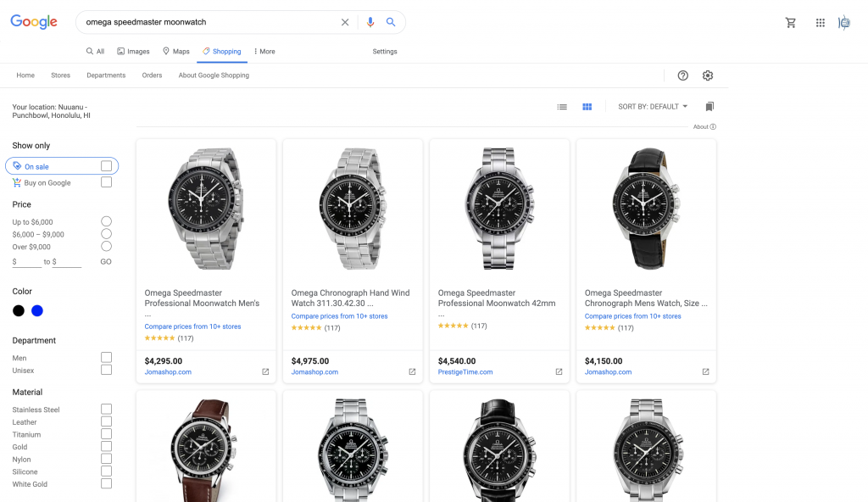Image resolution: width=868 pixels, height=502 pixels.
Task: Open the Settings search menu
Action: coord(385,52)
